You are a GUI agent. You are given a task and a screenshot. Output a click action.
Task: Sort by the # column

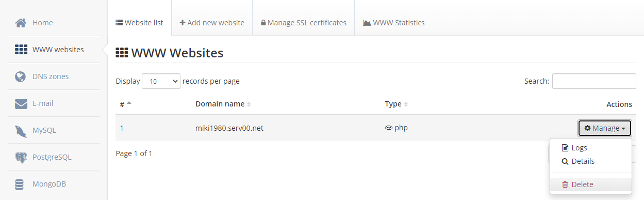point(125,104)
